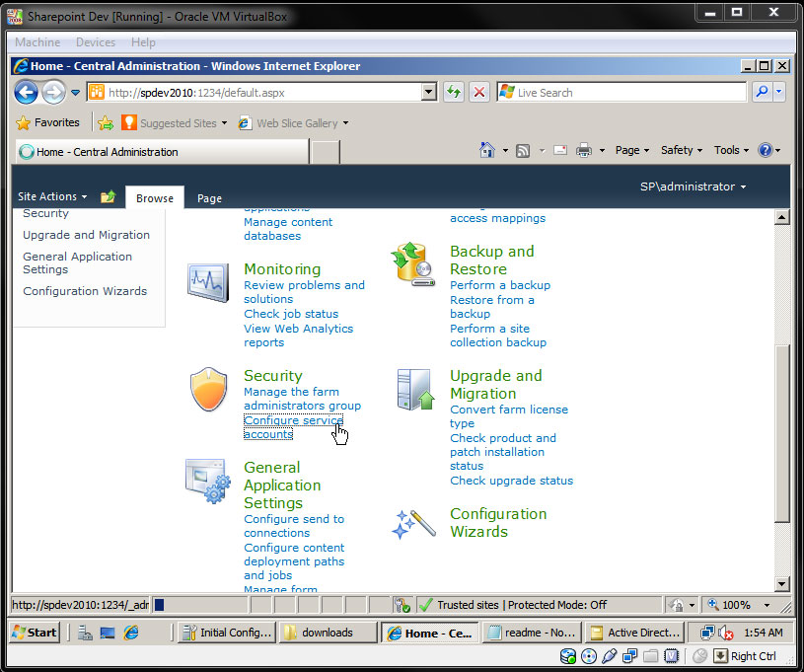Click the VirtualBox USB status icon

point(610,656)
